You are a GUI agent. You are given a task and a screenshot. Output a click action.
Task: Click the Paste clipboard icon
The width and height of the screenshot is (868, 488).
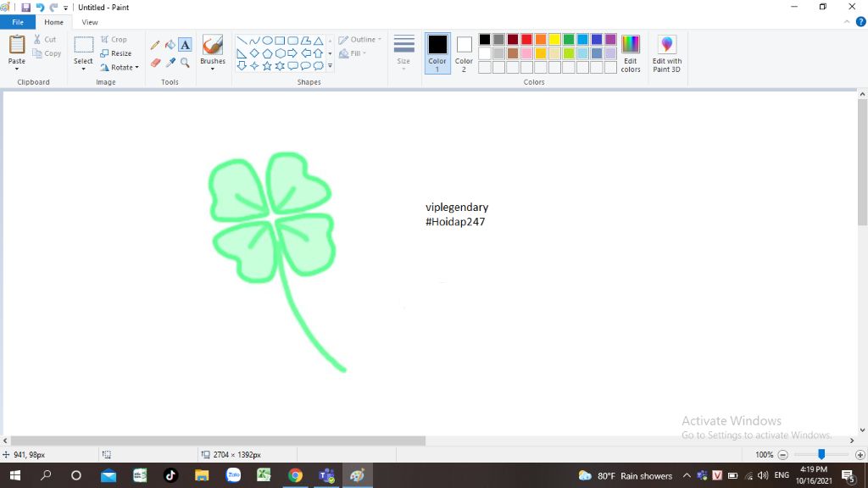[17, 45]
